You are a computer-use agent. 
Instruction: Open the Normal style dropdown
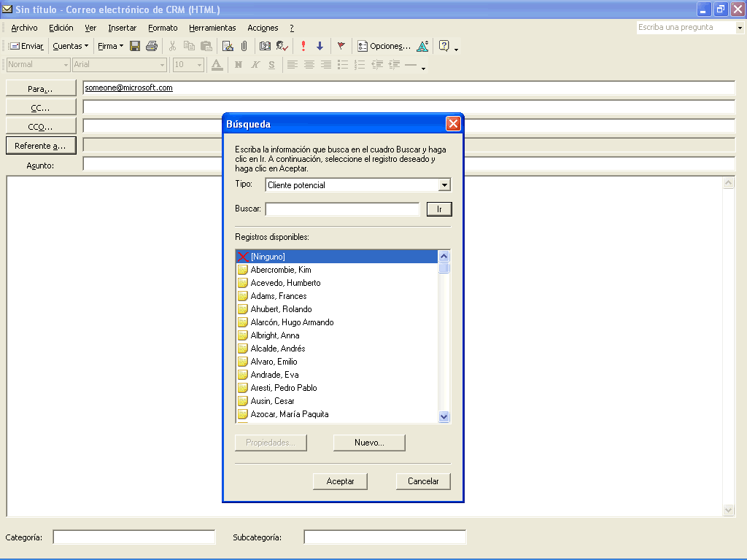pyautogui.click(x=66, y=65)
